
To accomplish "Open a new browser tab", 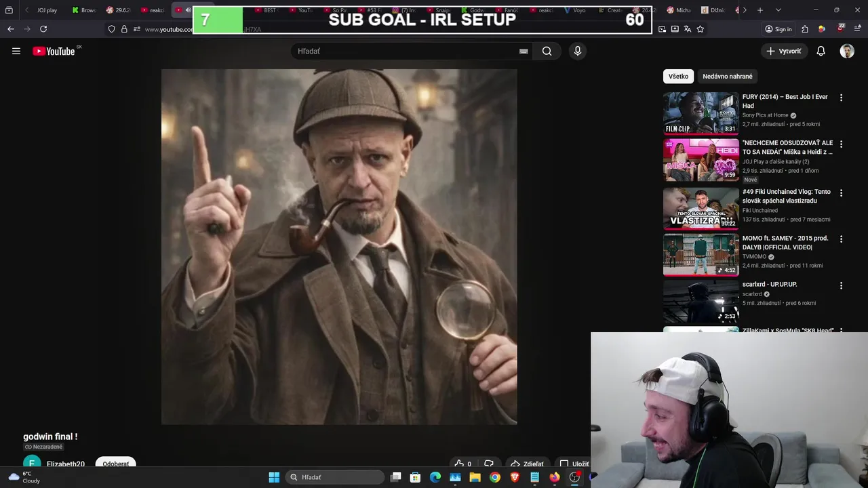I will pos(760,10).
